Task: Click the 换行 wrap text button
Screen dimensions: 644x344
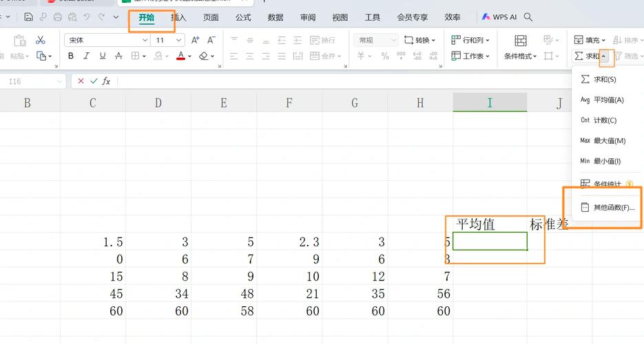Action: tap(323, 40)
